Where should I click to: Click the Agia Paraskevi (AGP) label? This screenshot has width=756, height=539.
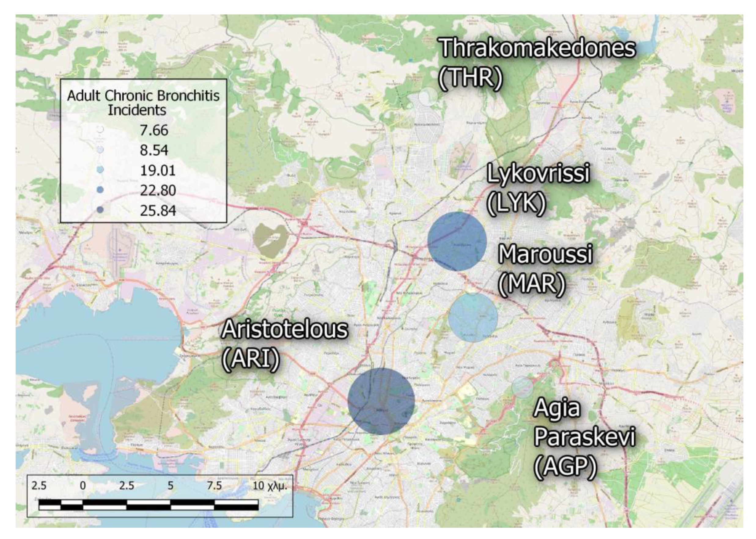(x=584, y=437)
